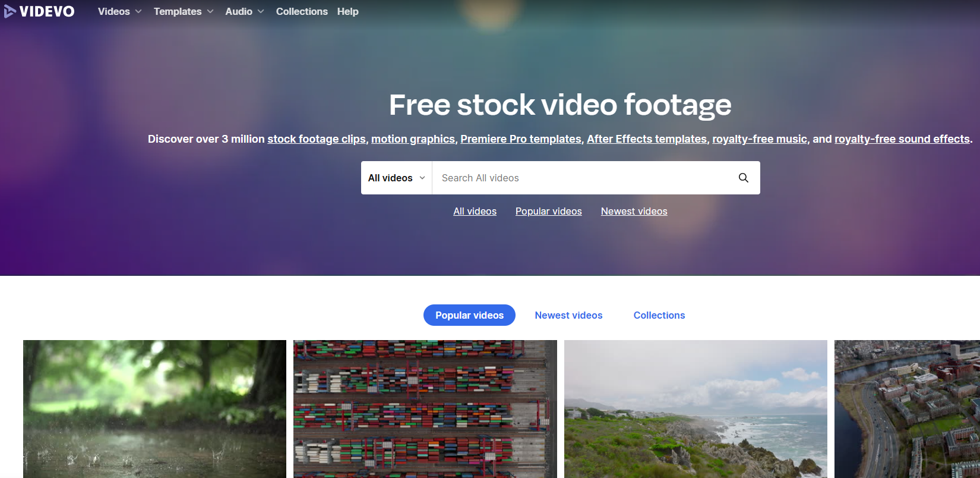The height and width of the screenshot is (478, 980).
Task: Follow the motion graphics link
Action: pyautogui.click(x=413, y=139)
